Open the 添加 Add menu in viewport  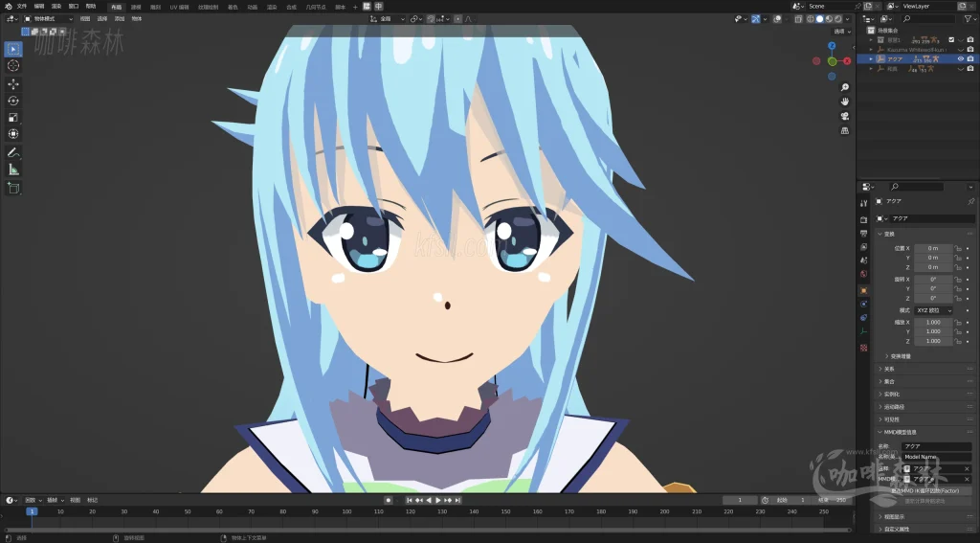tap(120, 19)
